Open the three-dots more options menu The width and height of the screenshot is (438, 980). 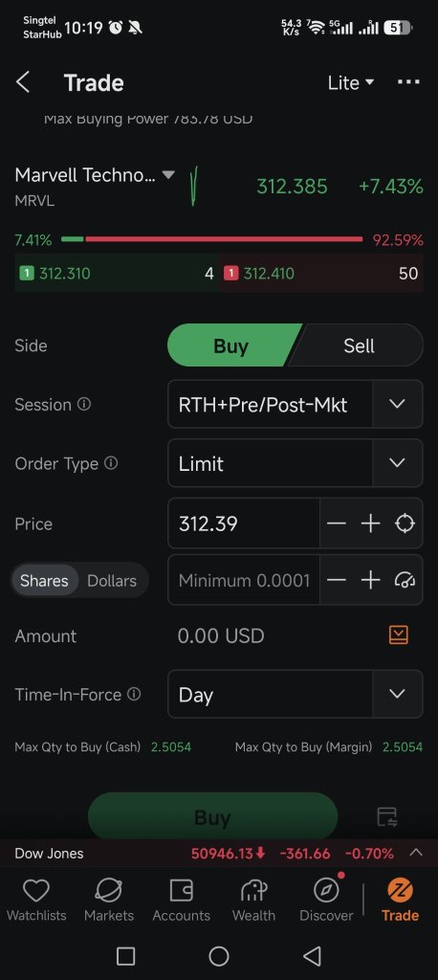(408, 82)
